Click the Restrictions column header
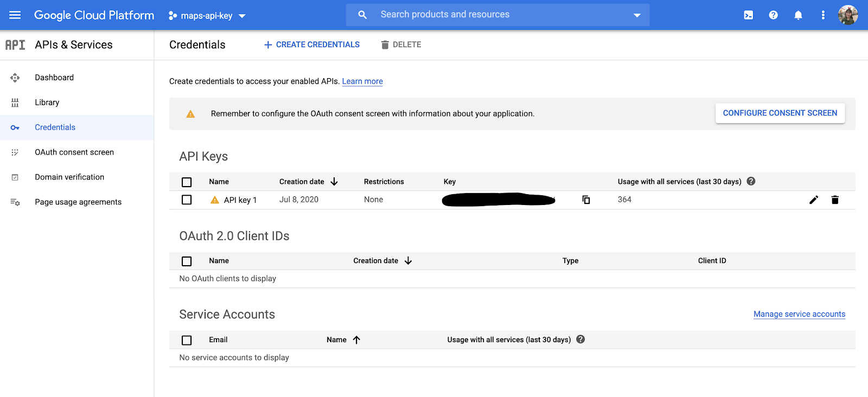Image resolution: width=868 pixels, height=397 pixels. [x=384, y=182]
